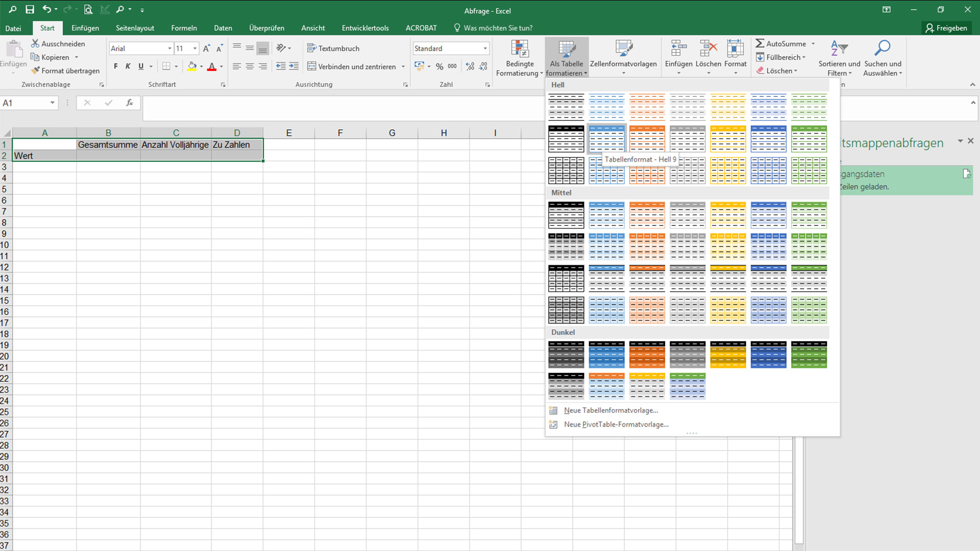980x551 pixels.
Task: Click the AutoSumme icon
Action: coord(761,43)
